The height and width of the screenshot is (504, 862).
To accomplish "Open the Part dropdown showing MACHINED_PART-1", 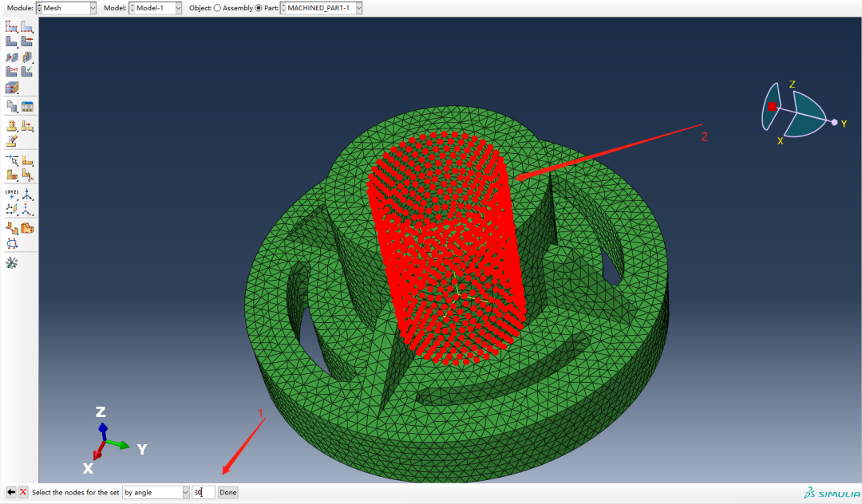I will (x=321, y=8).
